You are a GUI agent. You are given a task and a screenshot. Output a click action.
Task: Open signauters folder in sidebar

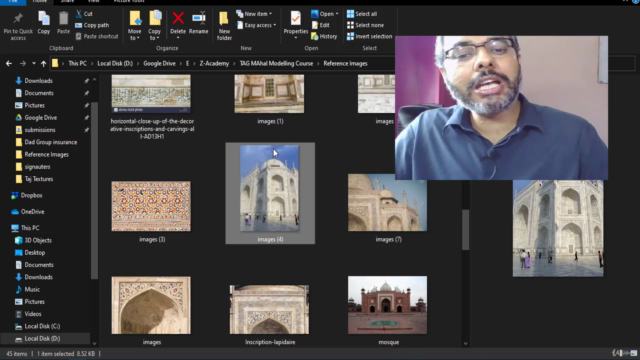pyautogui.click(x=37, y=167)
